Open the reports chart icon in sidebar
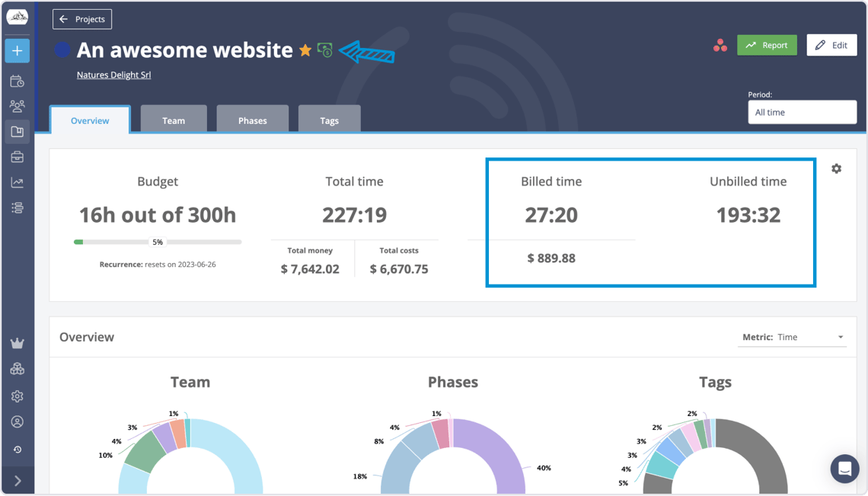 [17, 182]
